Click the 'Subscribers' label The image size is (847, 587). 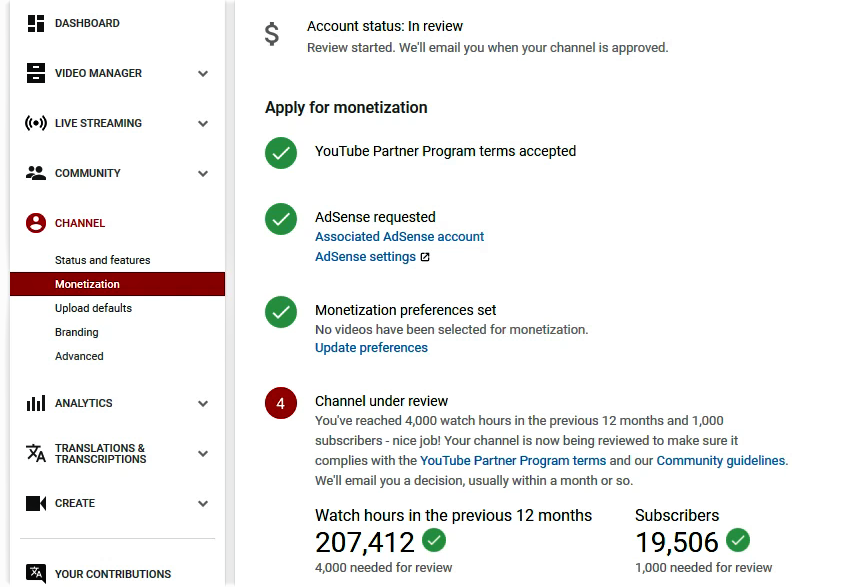(677, 515)
